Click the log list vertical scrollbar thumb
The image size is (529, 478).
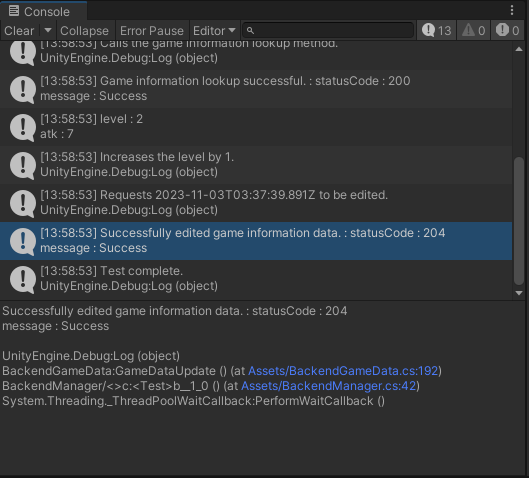tap(519, 221)
